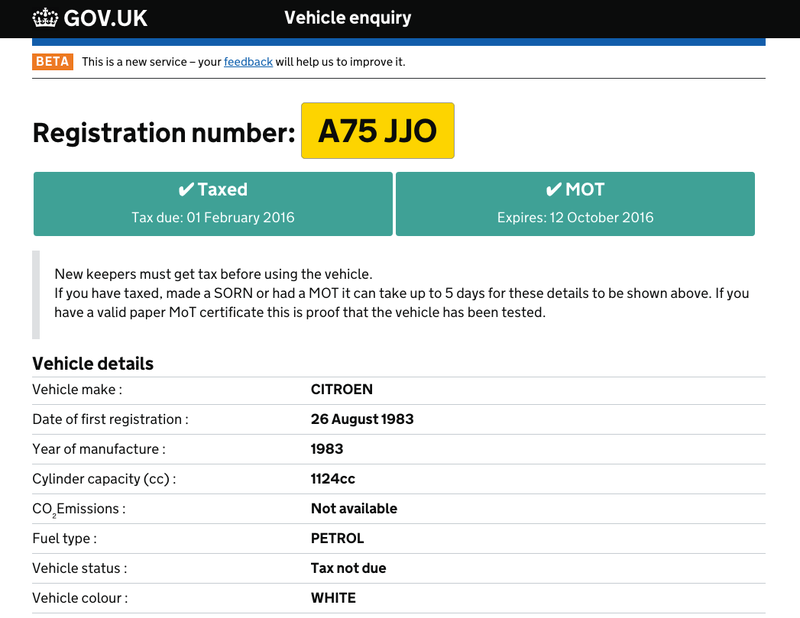This screenshot has height=618, width=800.
Task: Click the Tax not due vehicle status
Action: coord(348,568)
